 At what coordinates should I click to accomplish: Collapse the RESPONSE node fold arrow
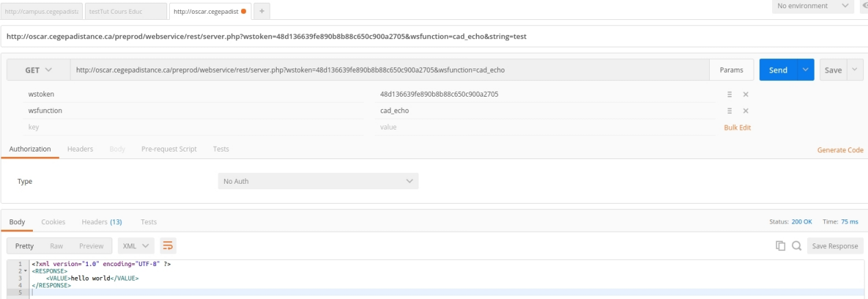tap(26, 272)
